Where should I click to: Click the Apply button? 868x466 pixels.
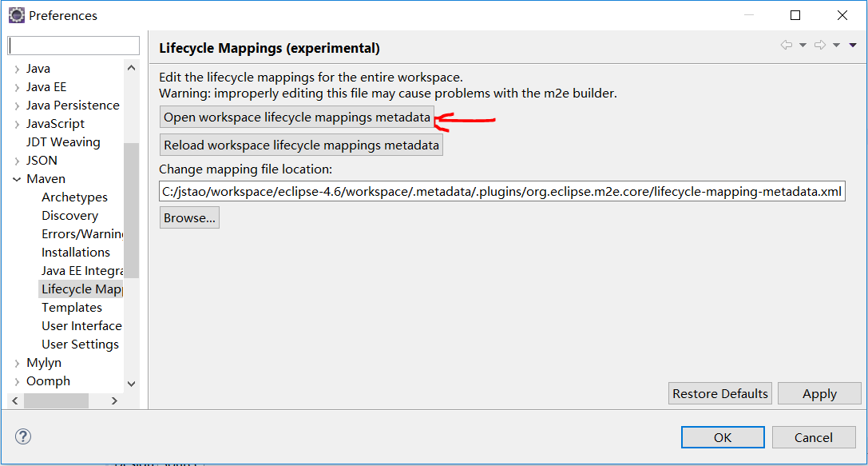click(819, 393)
